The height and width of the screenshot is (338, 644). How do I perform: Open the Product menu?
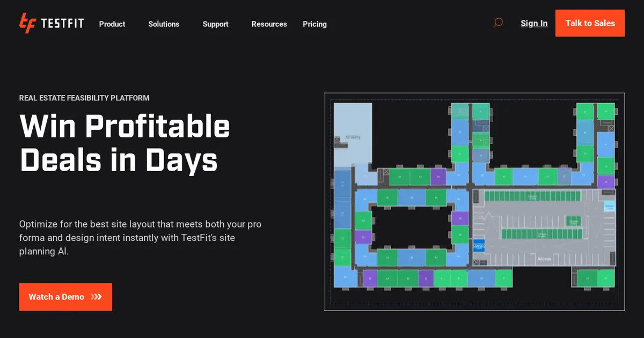point(112,24)
